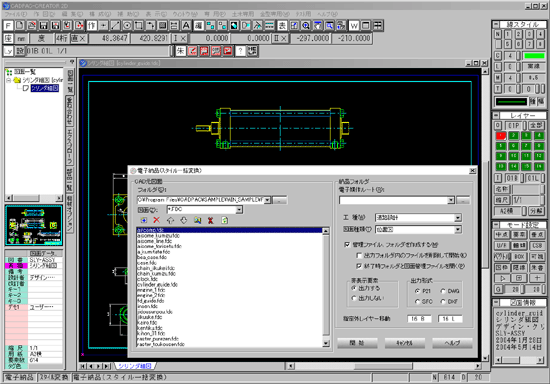550x384 pixels.
Task: Select the line drawing tool in toolbar
Action: 115,26
